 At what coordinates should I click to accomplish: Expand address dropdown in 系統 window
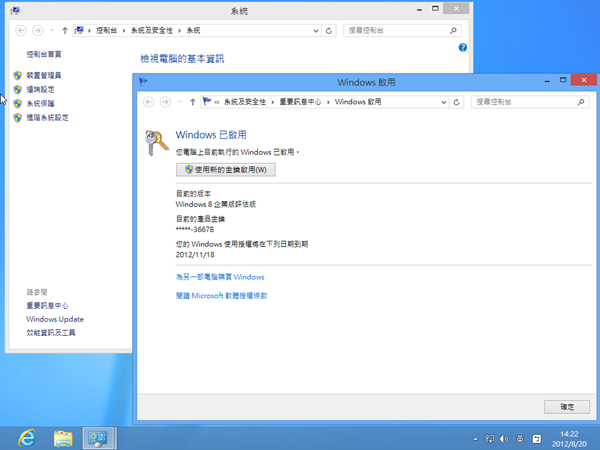coord(316,31)
